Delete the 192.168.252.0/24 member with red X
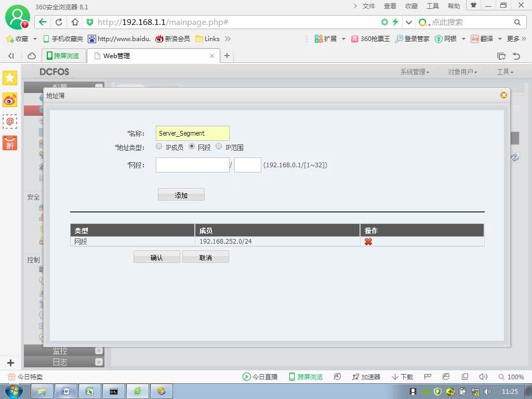The image size is (532, 399). pyautogui.click(x=368, y=242)
